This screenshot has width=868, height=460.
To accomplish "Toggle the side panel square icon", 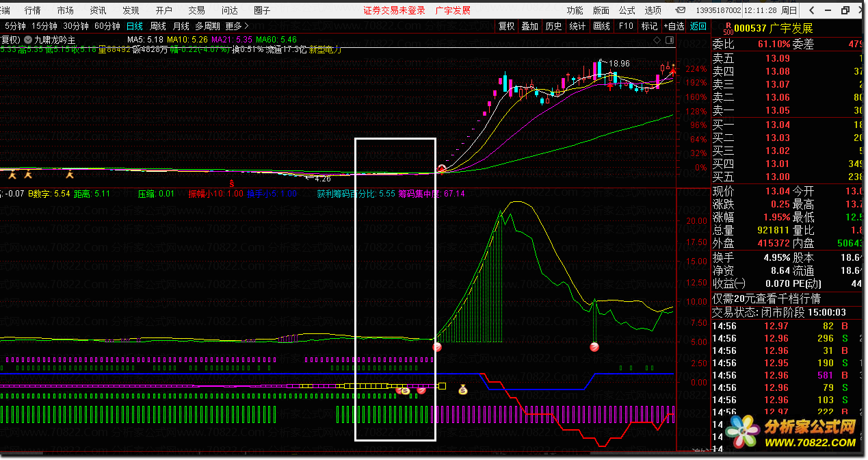I will (669, 41).
